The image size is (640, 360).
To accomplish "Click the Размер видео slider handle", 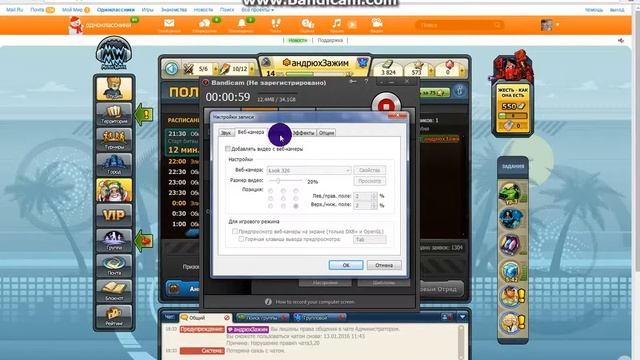I will (x=278, y=180).
